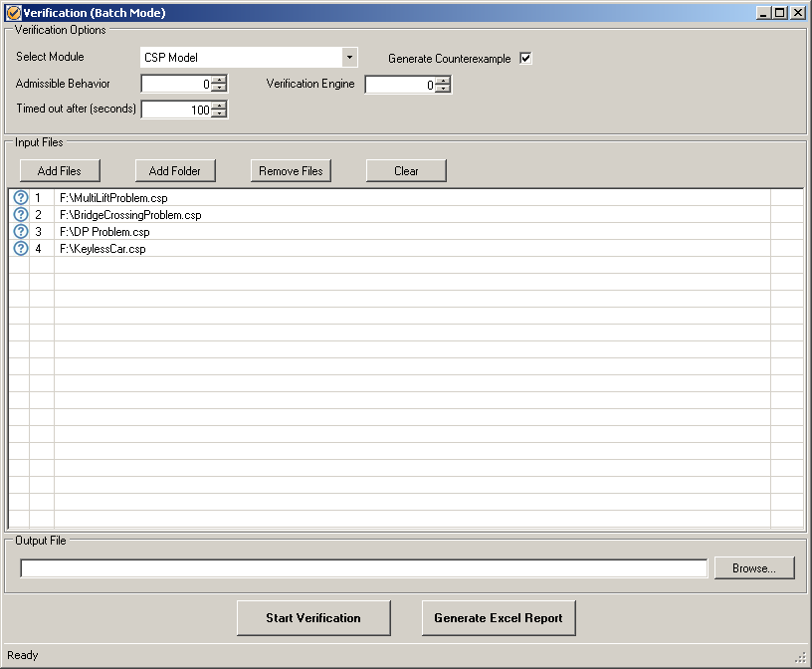Screen dimensions: 812x669
Task: Toggle the Generate Counterexample checkbox
Action: point(525,58)
